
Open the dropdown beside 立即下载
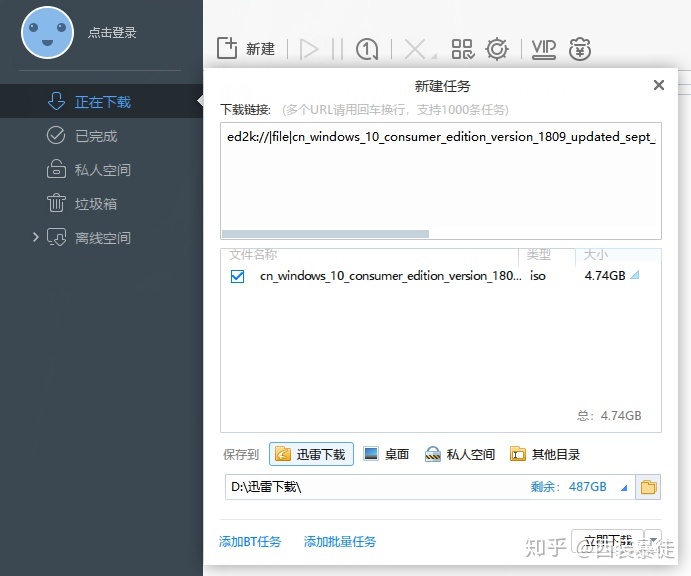tap(653, 540)
